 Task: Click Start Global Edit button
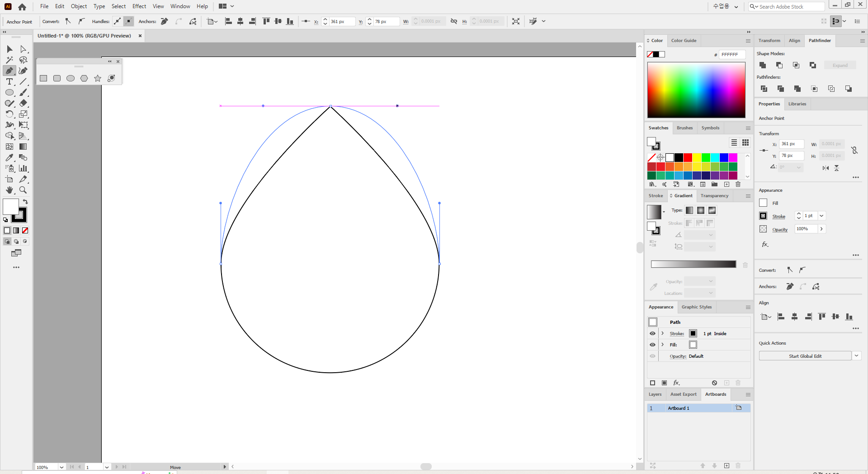(x=805, y=356)
